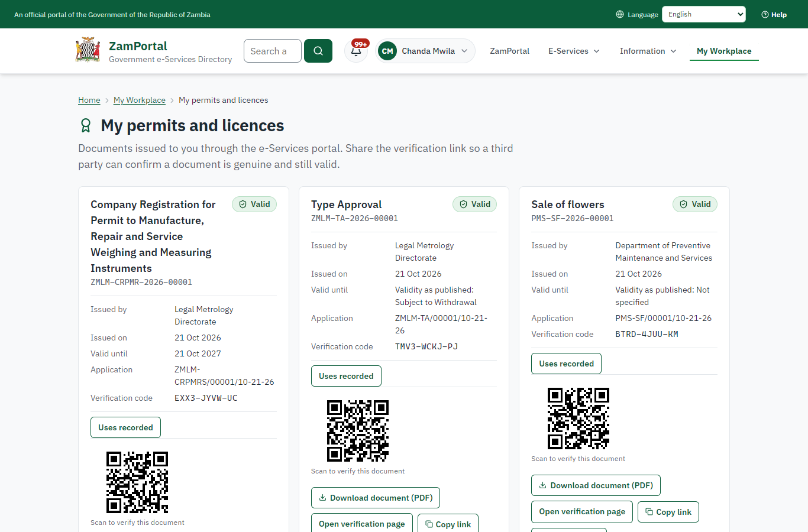Click the Valid badge on Company Registration card
This screenshot has height=532, width=808.
click(254, 204)
